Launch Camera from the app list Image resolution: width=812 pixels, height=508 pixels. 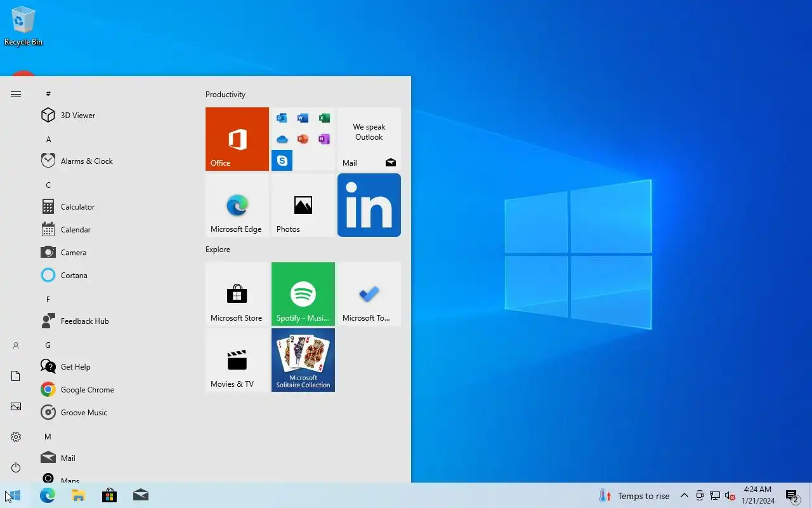coord(114,253)
